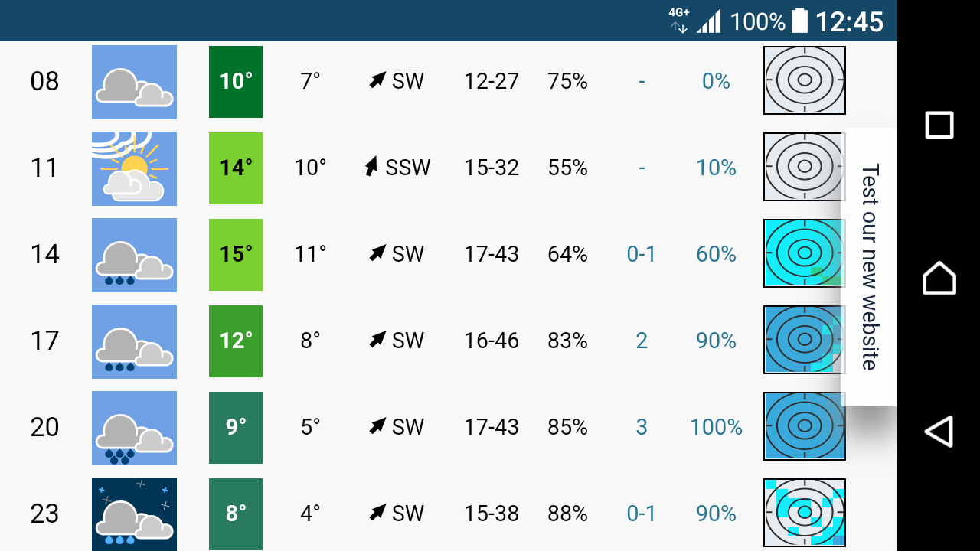Tap the sunny windy icon for 11

tap(134, 168)
